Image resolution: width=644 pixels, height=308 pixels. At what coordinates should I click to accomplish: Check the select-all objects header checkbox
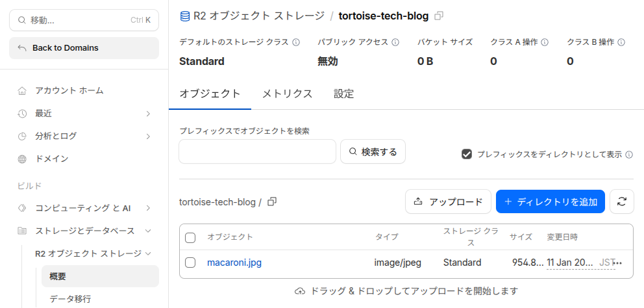click(190, 237)
